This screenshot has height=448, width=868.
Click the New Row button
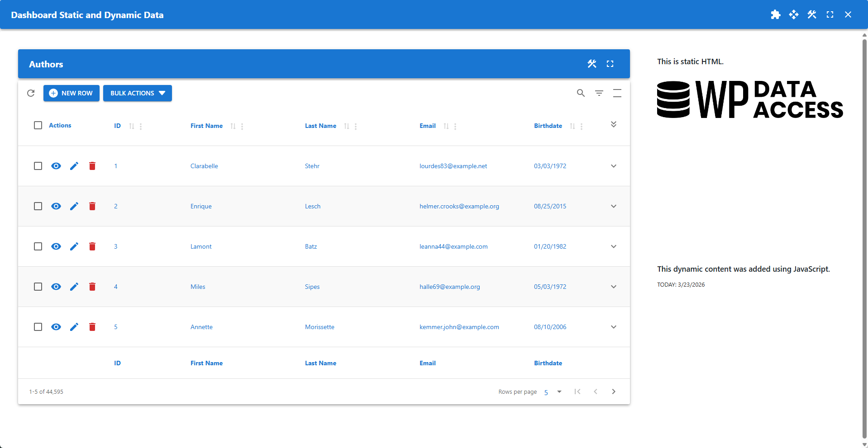coord(72,93)
